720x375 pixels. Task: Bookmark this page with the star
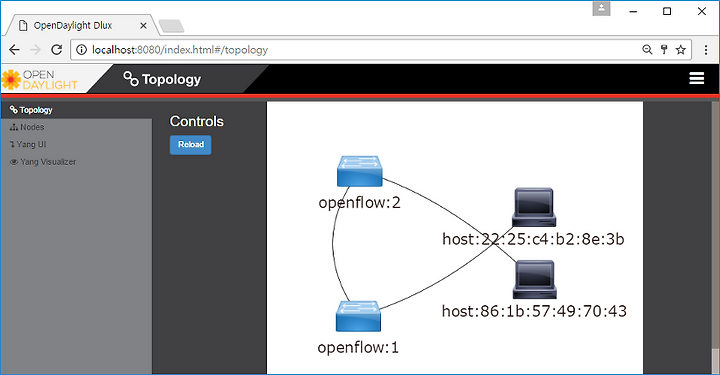point(681,50)
